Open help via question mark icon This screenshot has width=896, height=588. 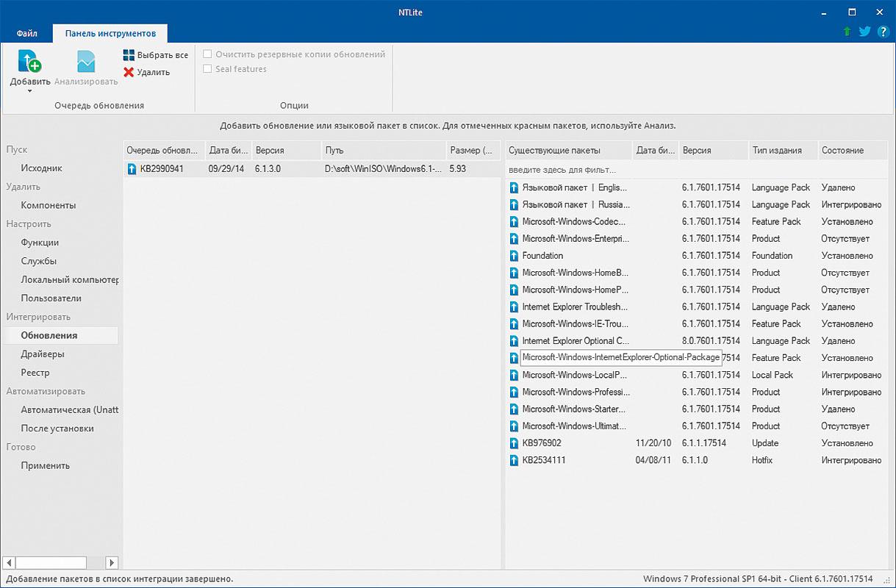(x=883, y=32)
